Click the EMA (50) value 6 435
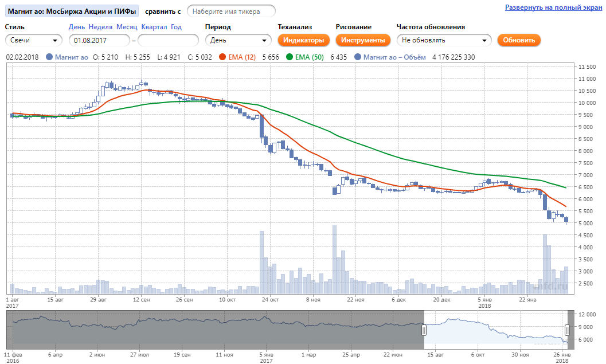The width and height of the screenshot is (606, 364). tap(339, 57)
